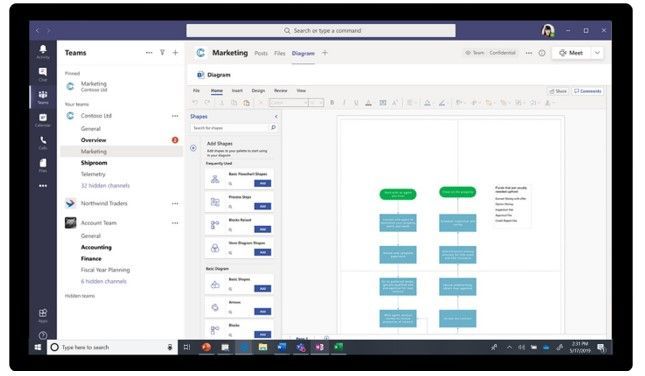Screen dimensions: 645x376
Task: Click the Undo icon in the Visio toolbar
Action: (x=195, y=102)
